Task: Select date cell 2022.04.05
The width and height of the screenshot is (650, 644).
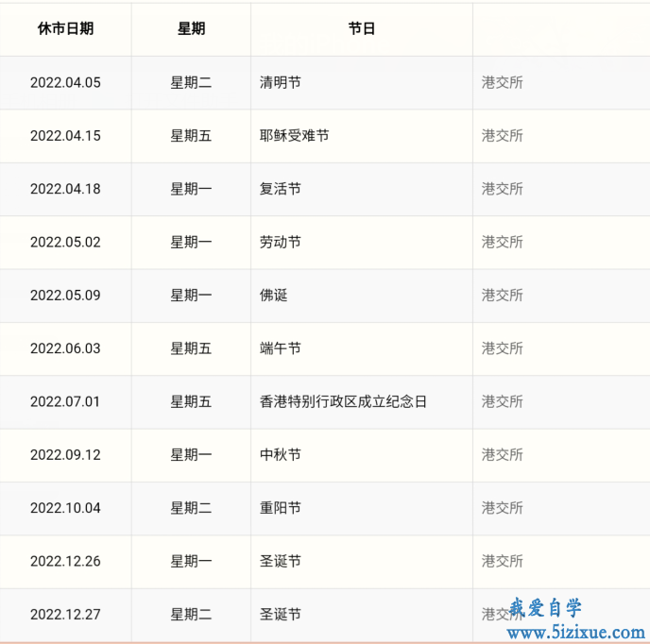Action: 65,82
